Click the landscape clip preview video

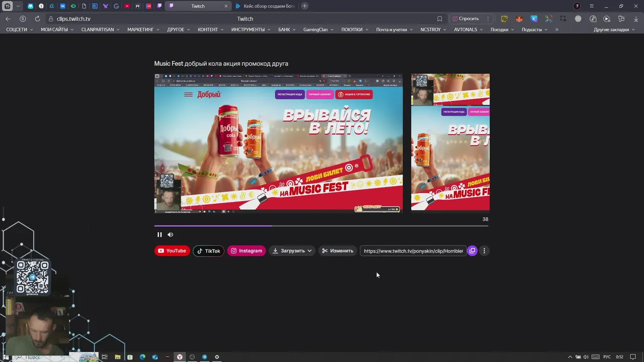pos(278,144)
